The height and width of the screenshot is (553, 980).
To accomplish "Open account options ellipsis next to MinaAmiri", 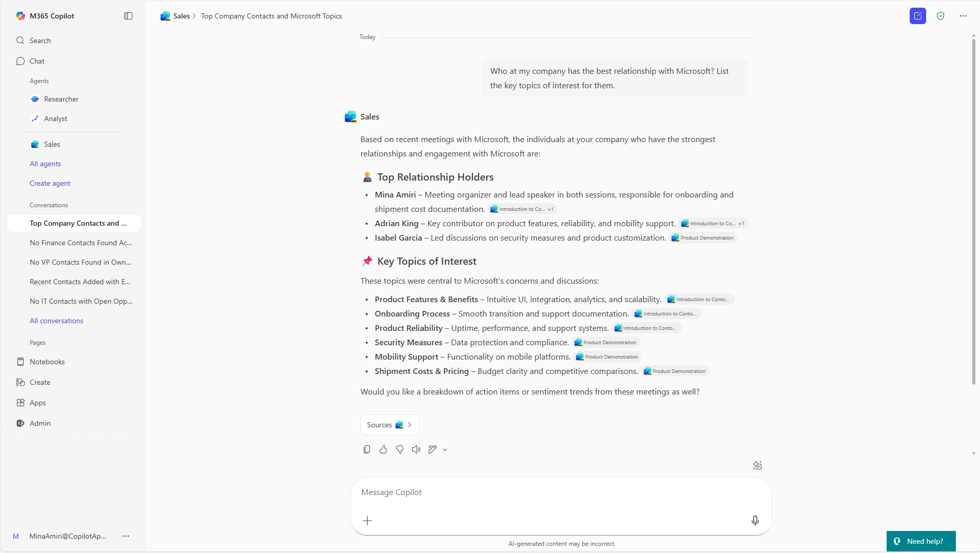I will pos(126,536).
